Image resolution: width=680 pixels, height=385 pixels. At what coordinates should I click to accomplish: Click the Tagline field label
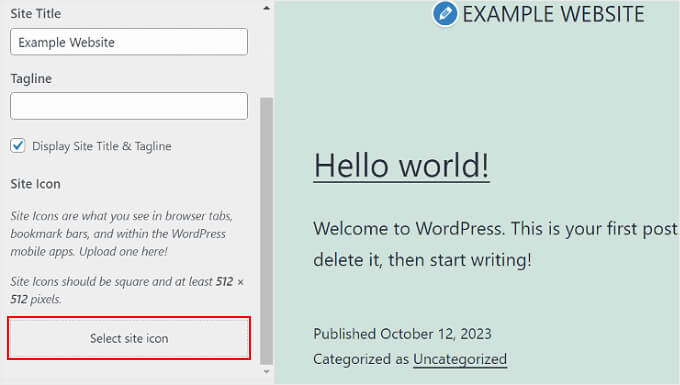coord(31,78)
